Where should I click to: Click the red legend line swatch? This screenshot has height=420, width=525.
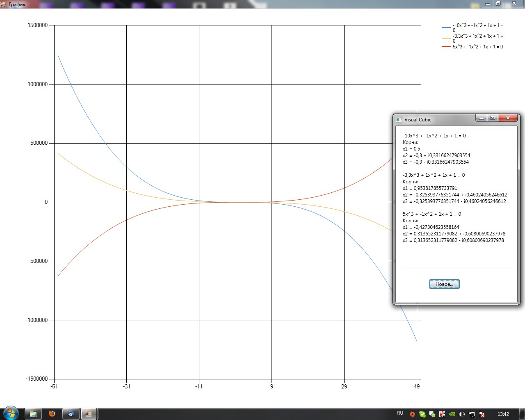(446, 47)
